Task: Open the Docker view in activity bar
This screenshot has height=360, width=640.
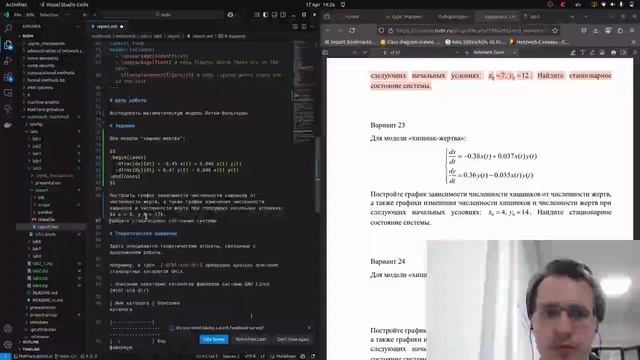Action: [x=8, y=125]
